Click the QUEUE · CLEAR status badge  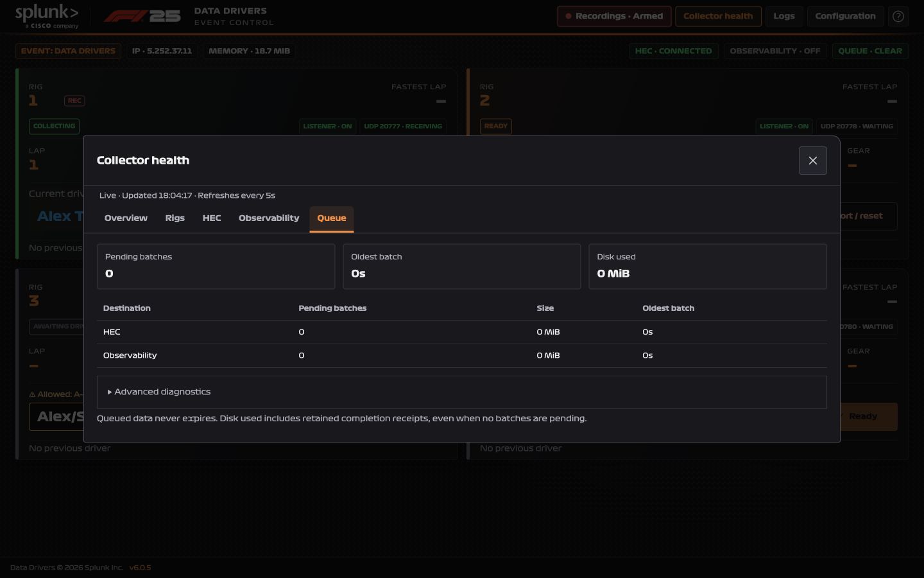869,51
